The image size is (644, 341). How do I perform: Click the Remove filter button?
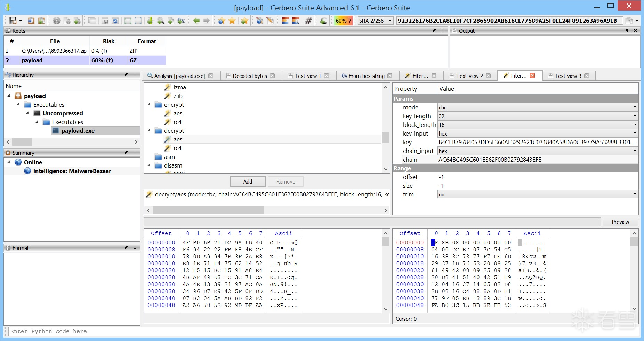tap(285, 181)
